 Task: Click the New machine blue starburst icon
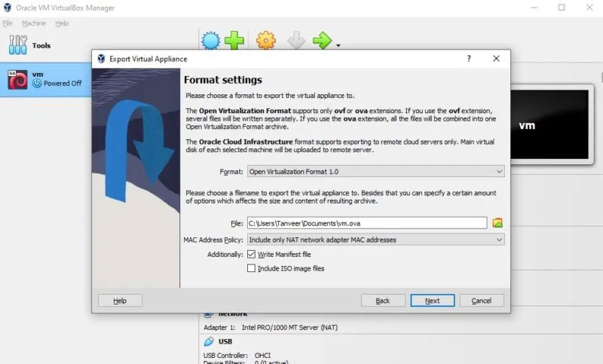point(211,41)
